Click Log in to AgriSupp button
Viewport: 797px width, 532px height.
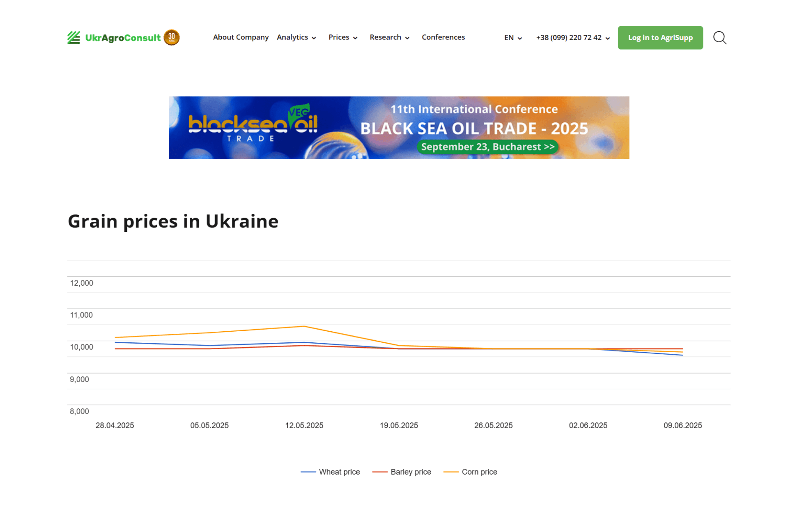pyautogui.click(x=660, y=38)
